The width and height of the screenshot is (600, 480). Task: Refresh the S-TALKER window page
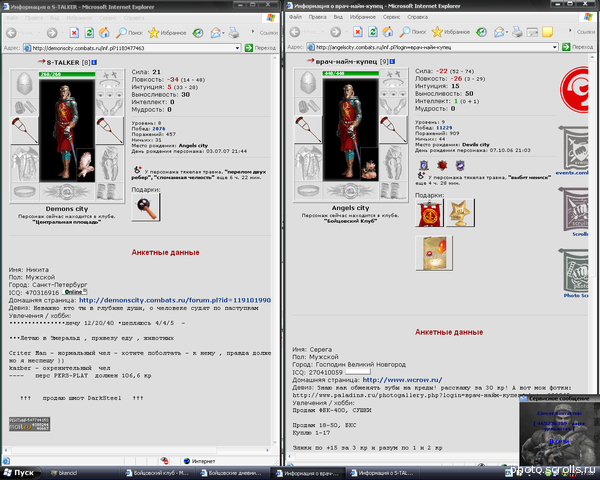89,33
